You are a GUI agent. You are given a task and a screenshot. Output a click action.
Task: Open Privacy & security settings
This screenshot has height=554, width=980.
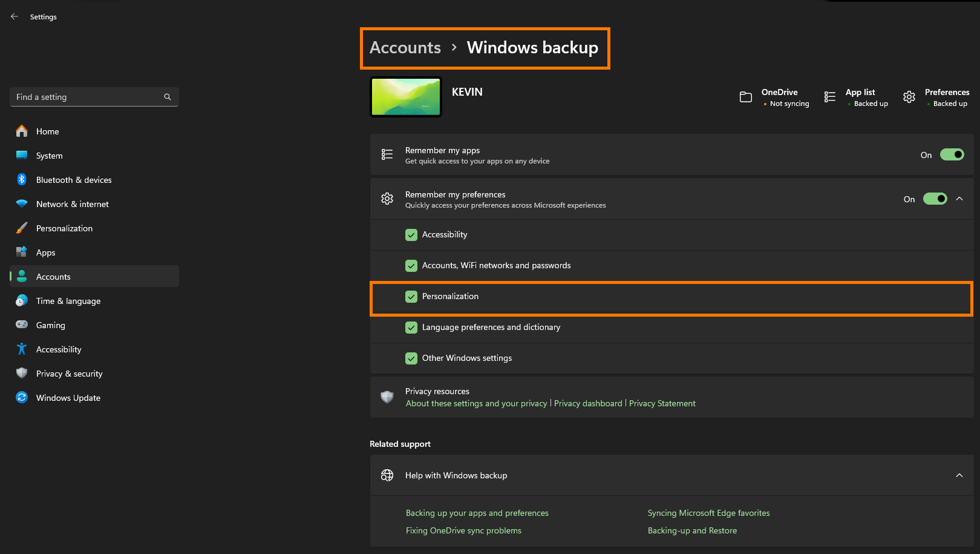pyautogui.click(x=94, y=373)
